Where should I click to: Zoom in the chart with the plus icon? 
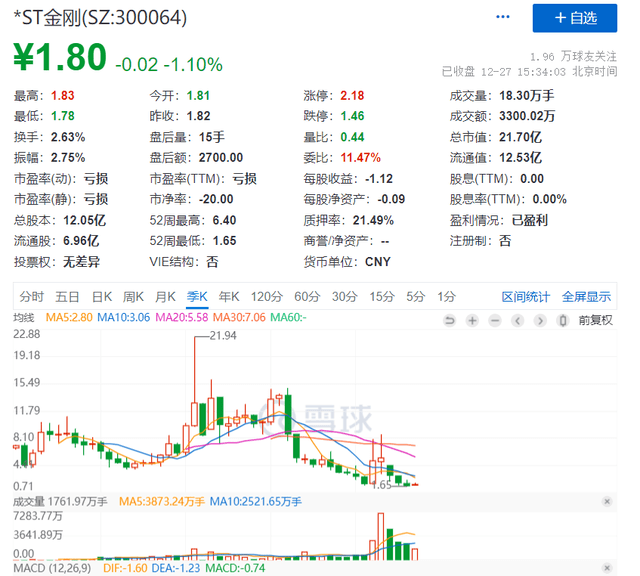[472, 320]
